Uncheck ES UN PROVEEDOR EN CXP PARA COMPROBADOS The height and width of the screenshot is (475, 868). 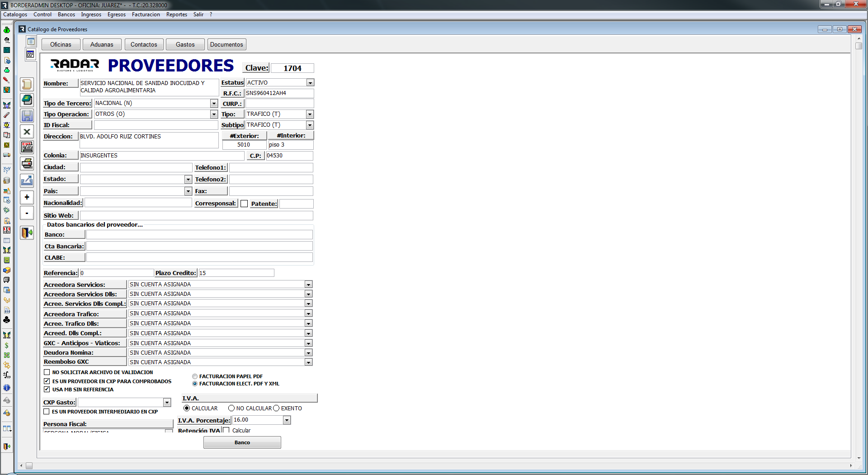47,381
